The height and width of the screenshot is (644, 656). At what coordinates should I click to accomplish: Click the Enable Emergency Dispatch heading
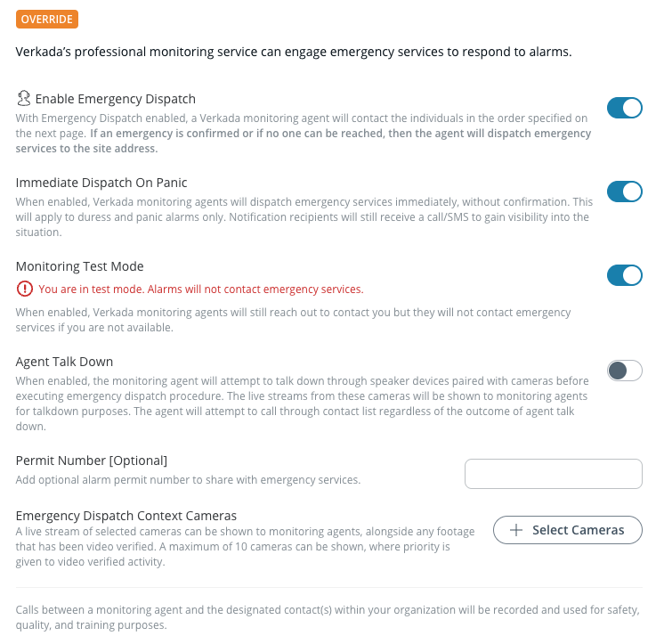(115, 99)
